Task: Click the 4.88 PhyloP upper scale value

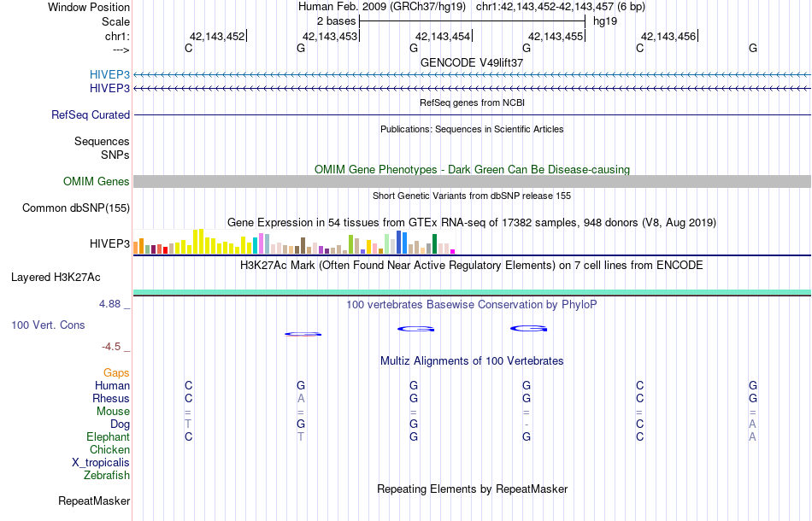Action: (x=109, y=304)
